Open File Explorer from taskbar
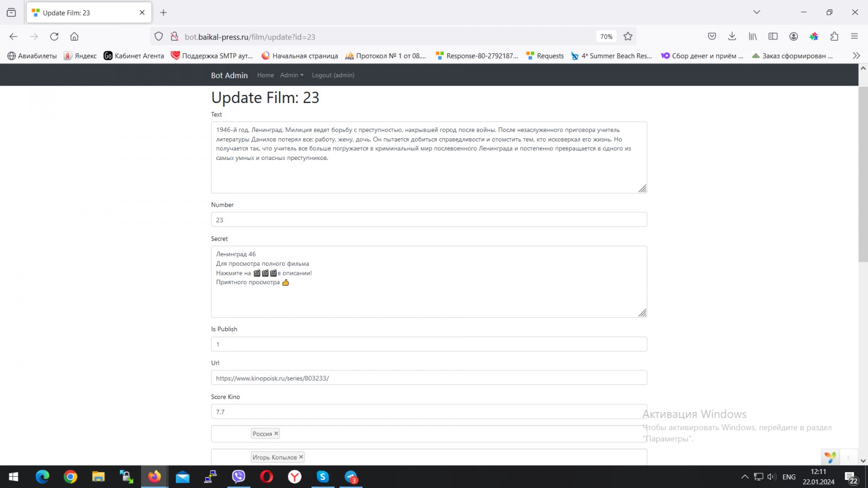Image resolution: width=868 pixels, height=488 pixels. click(x=98, y=477)
